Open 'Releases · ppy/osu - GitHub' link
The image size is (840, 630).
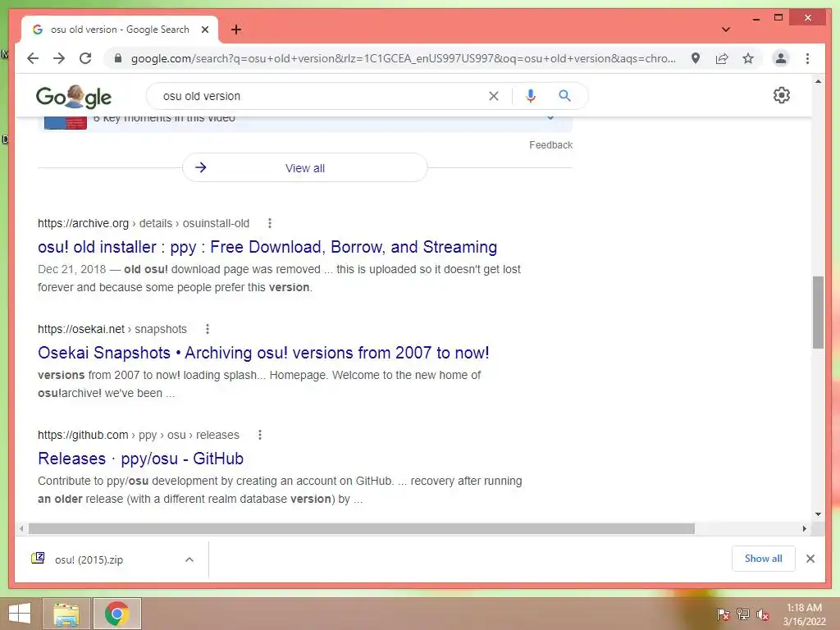point(140,459)
